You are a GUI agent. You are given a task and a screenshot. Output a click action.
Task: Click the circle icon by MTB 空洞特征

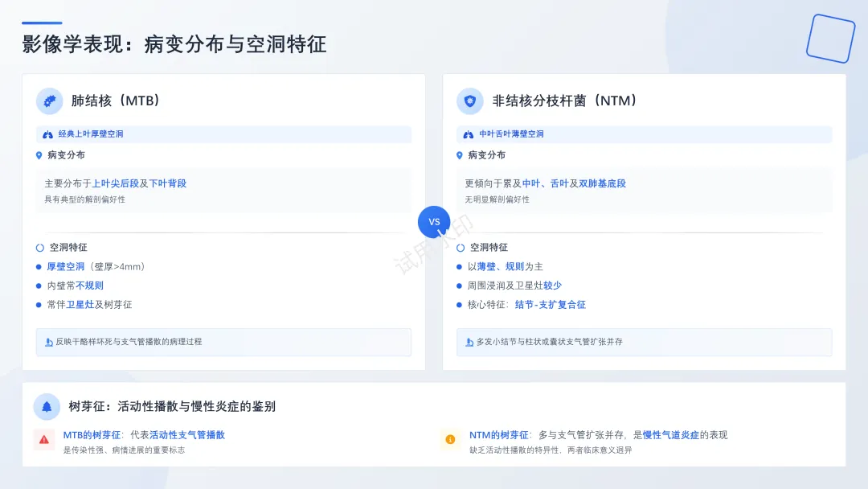coord(40,248)
